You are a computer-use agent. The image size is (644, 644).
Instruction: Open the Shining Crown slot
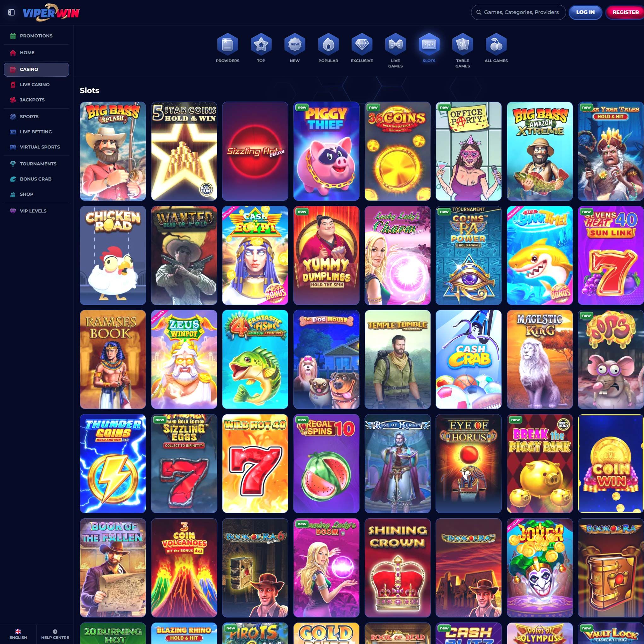click(x=397, y=568)
